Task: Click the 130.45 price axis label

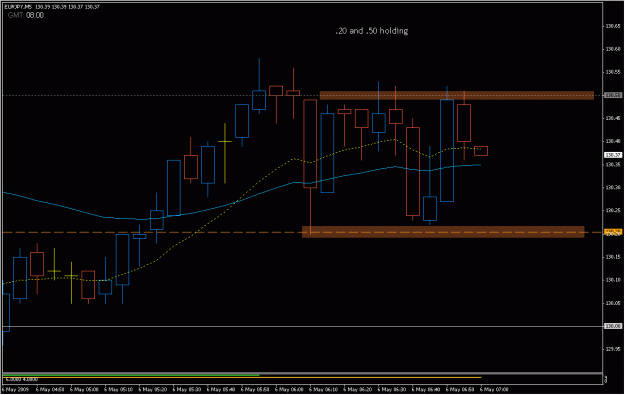Action: pos(613,118)
